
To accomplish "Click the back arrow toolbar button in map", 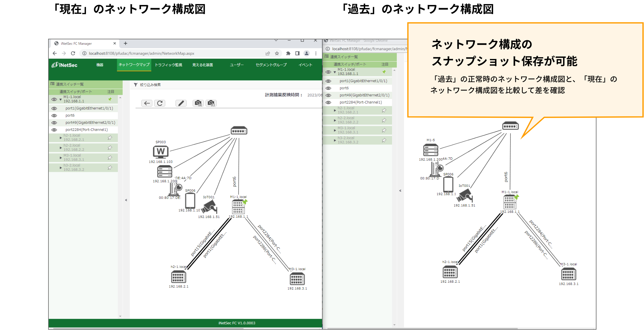I will point(147,103).
